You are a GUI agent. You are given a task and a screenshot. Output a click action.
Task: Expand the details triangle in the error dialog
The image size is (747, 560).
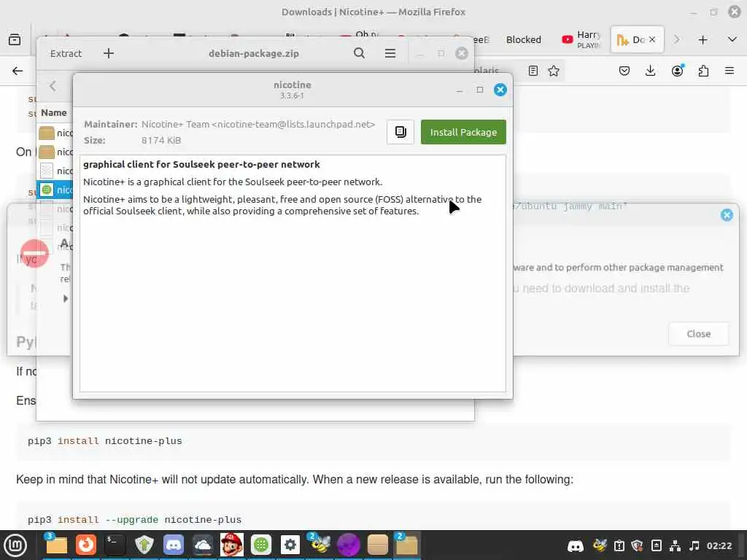tap(66, 298)
